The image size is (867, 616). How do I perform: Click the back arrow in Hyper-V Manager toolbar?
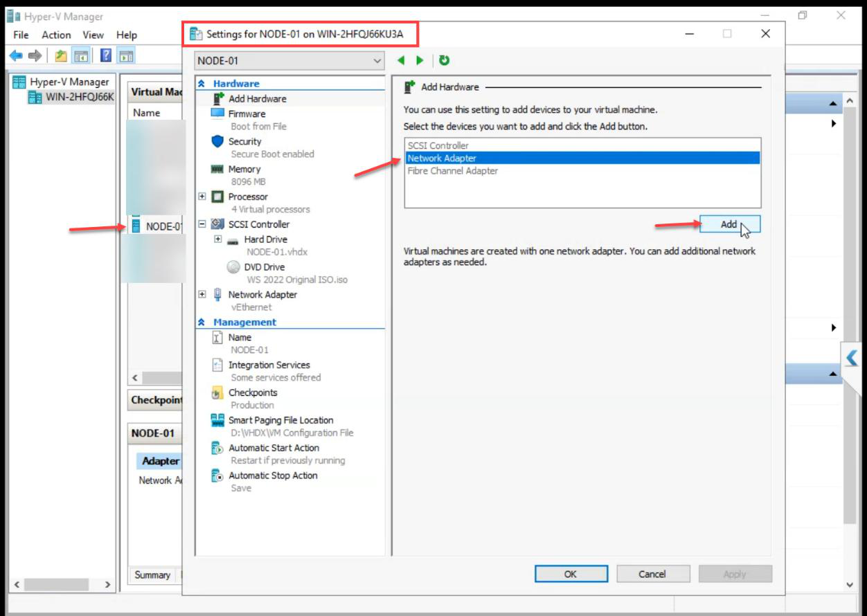pyautogui.click(x=16, y=56)
